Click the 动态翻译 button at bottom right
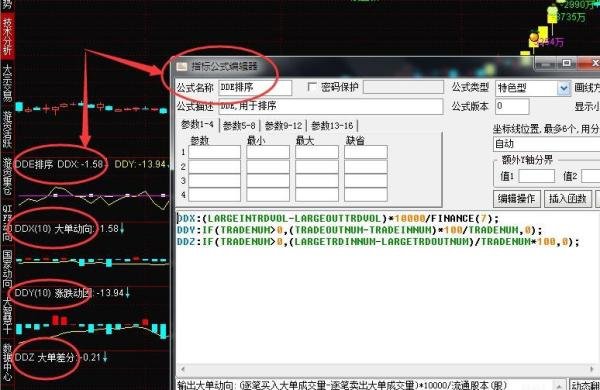 tap(585, 385)
